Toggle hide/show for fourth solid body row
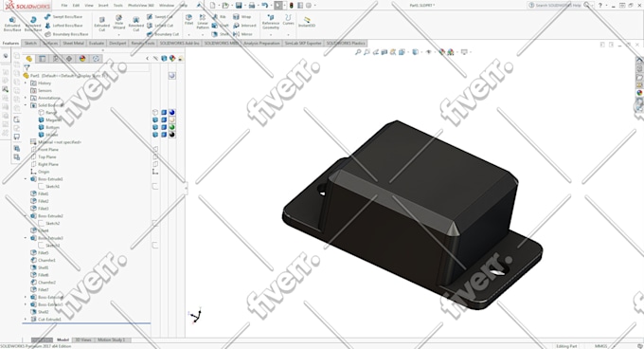 [155, 135]
